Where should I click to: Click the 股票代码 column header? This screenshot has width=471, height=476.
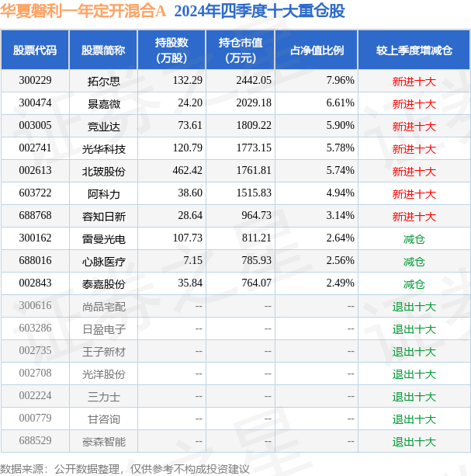point(35,50)
